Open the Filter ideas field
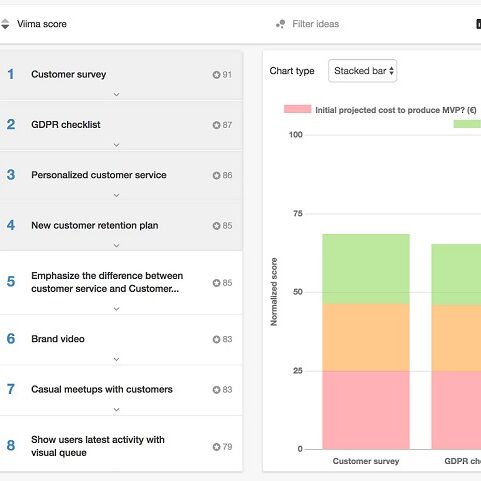Screen dimensions: 481x481 316,24
